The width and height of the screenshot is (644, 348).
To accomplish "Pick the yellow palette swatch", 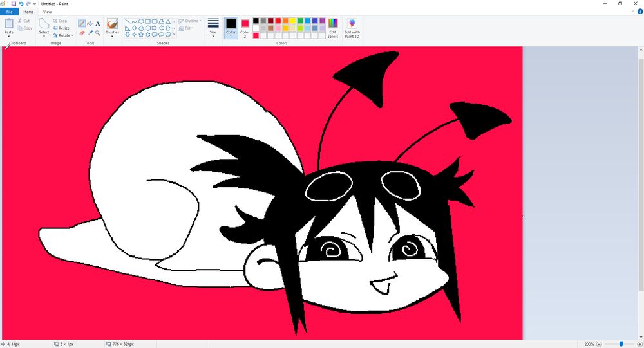I will [292, 21].
